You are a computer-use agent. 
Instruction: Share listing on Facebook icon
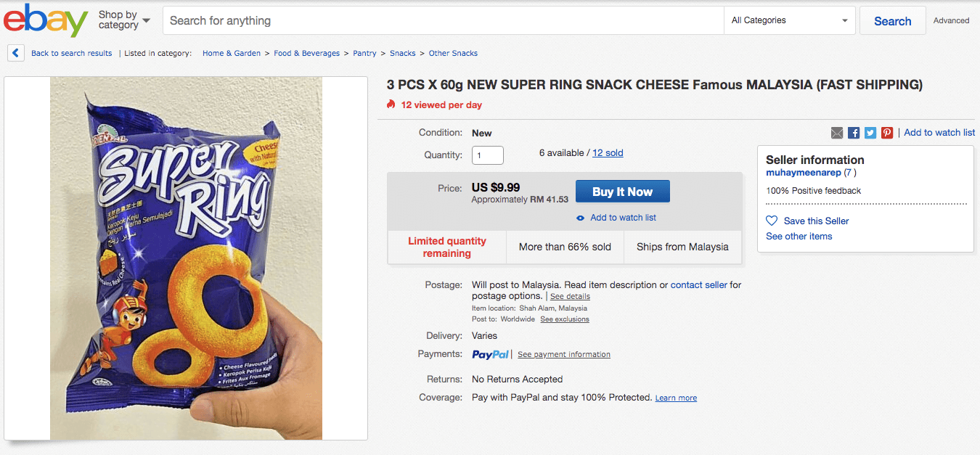click(x=854, y=133)
